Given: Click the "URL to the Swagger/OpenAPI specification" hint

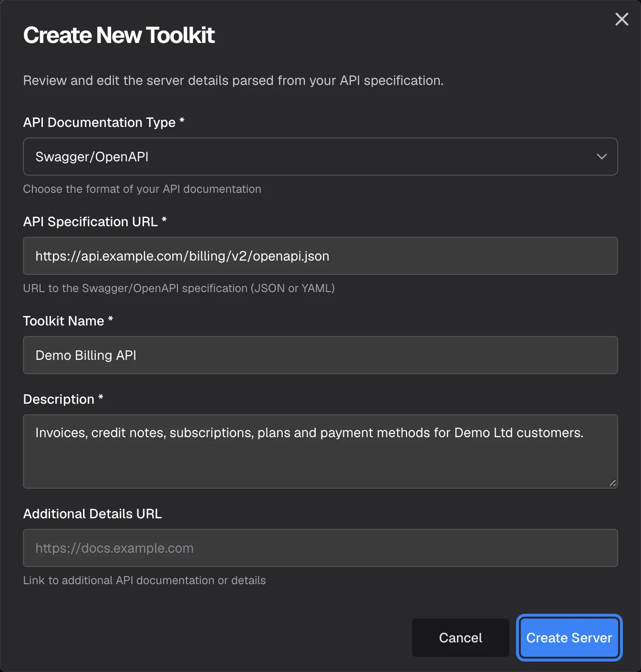Looking at the screenshot, I should [179, 288].
